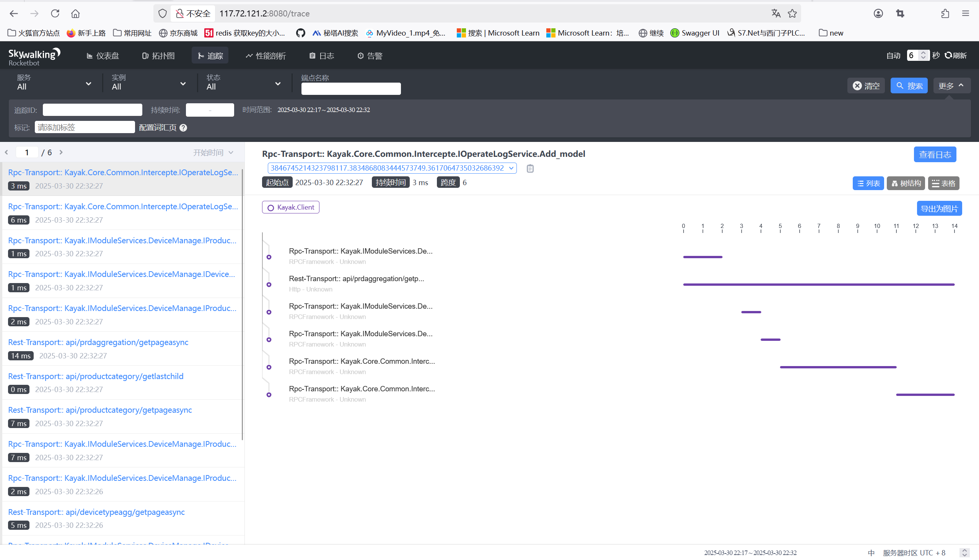Go to the next trace list page

61,153
